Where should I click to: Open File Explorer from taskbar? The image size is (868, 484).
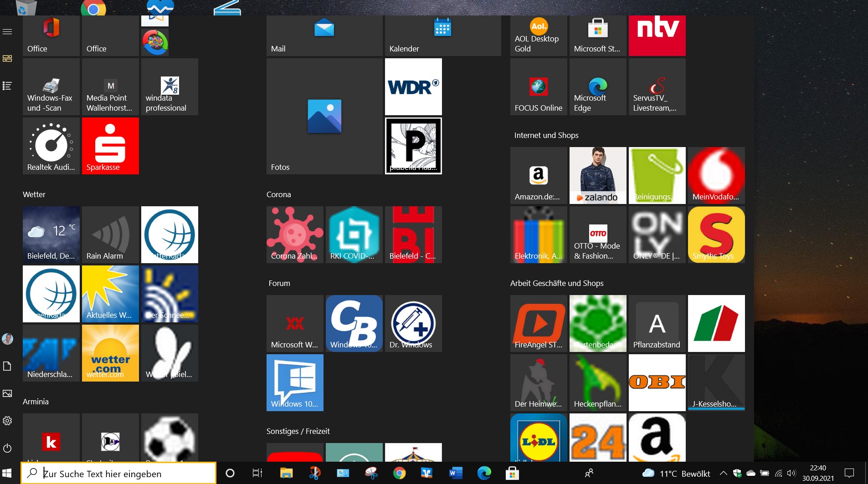pos(286,474)
